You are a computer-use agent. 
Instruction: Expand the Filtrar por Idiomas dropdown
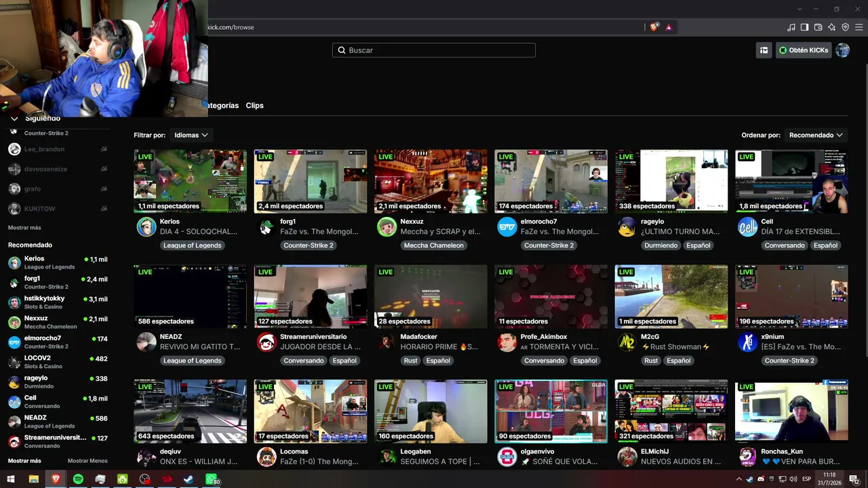click(x=191, y=135)
